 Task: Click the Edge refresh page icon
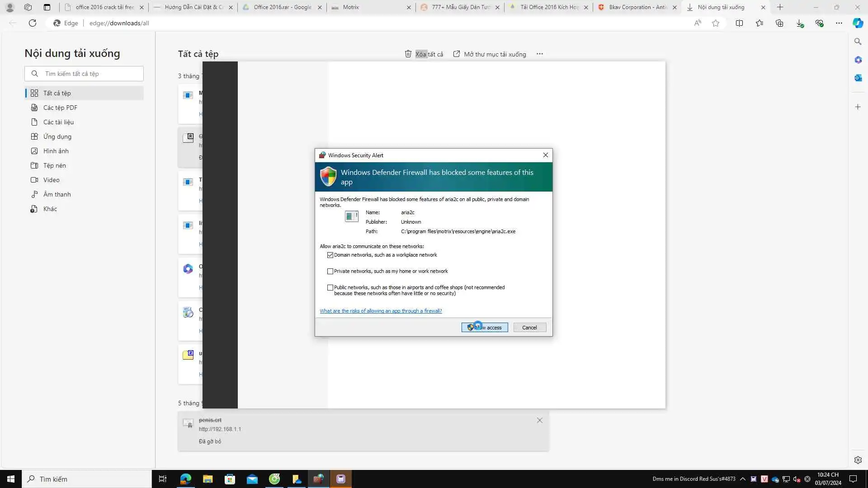[x=33, y=23]
